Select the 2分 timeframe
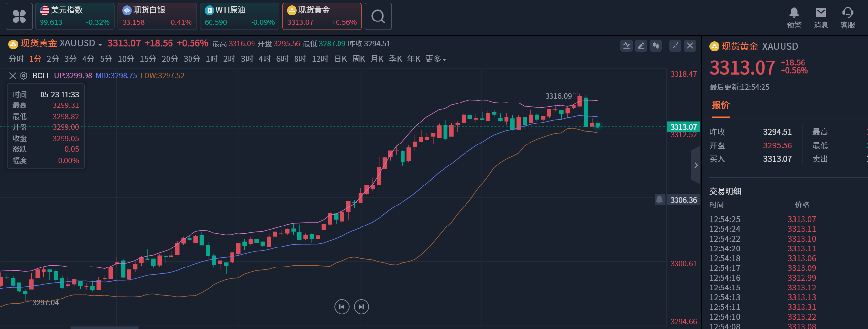Screen dimensions: 868x329 (x=53, y=59)
